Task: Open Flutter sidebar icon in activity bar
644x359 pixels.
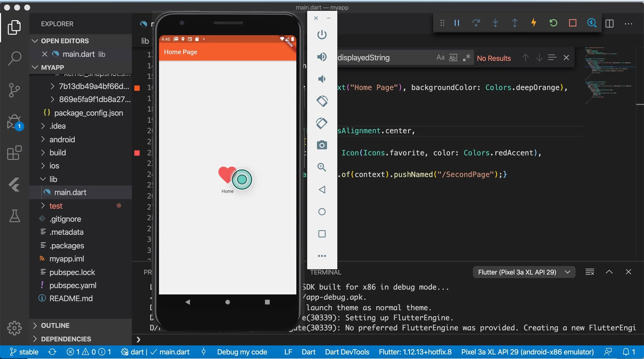Action: 14,185
